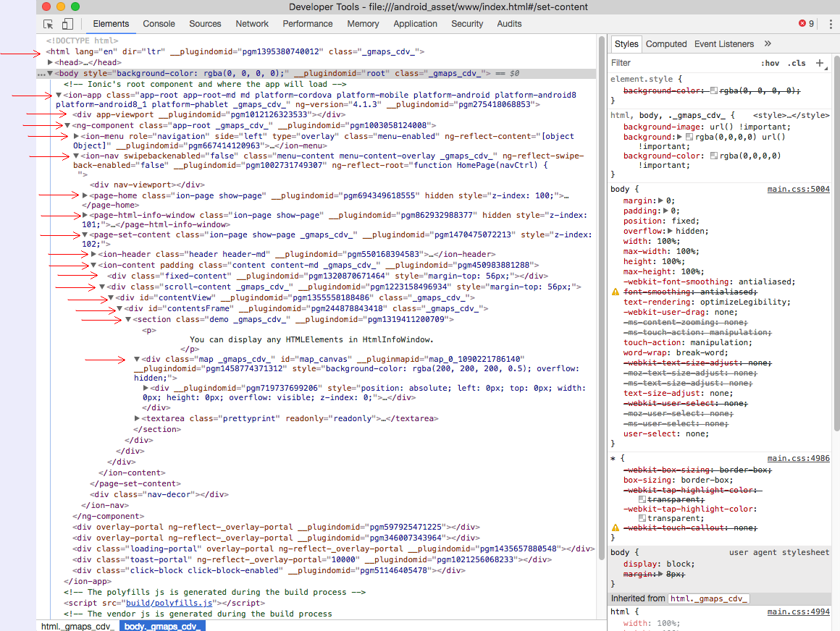Screen dimensions: 840x631
Task: Expand the textarea prettyprint node
Action: point(137,418)
